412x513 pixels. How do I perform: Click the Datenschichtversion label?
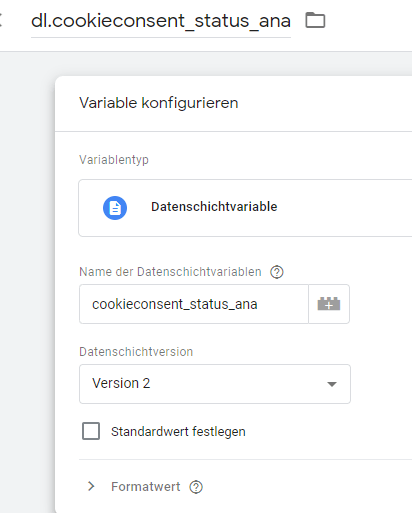[x=136, y=352]
